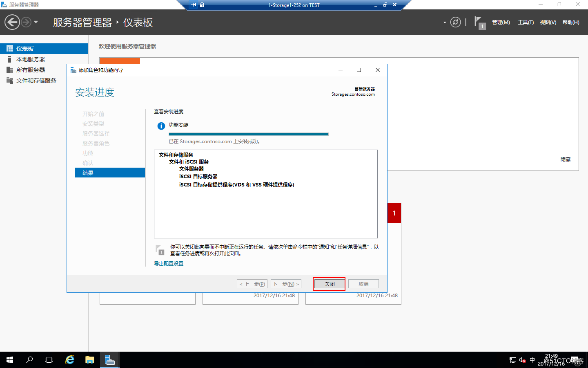This screenshot has width=588, height=368.
Task: Click the lock icon on the VM connection bar
Action: coord(202,5)
